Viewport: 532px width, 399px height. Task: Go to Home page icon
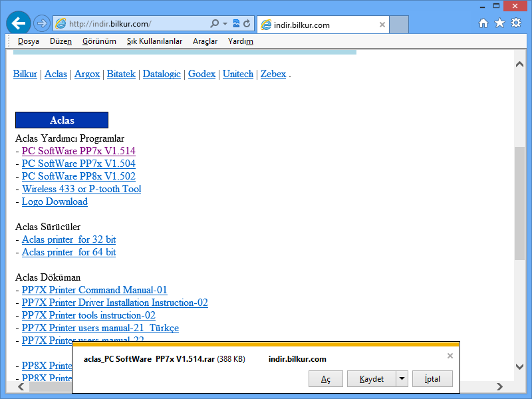coord(483,23)
